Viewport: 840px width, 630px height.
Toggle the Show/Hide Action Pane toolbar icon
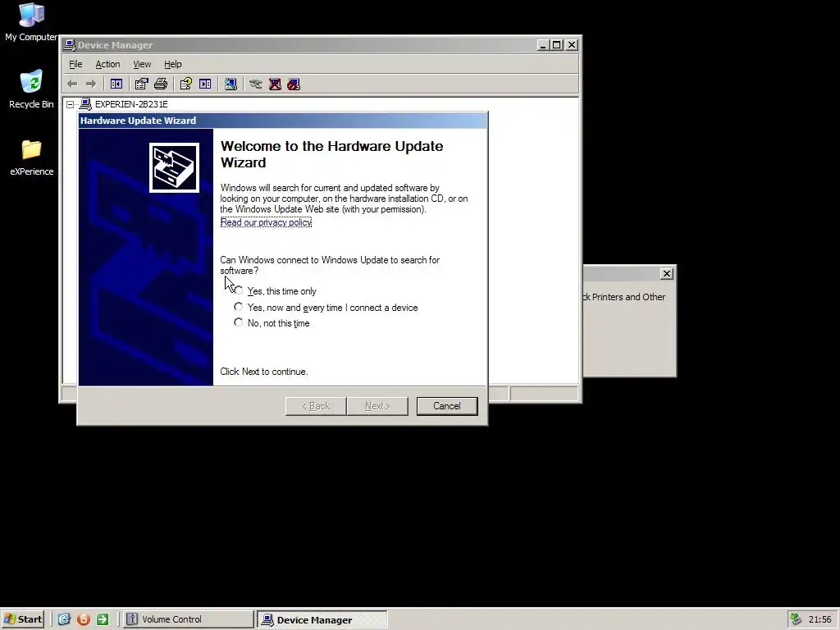tap(205, 84)
